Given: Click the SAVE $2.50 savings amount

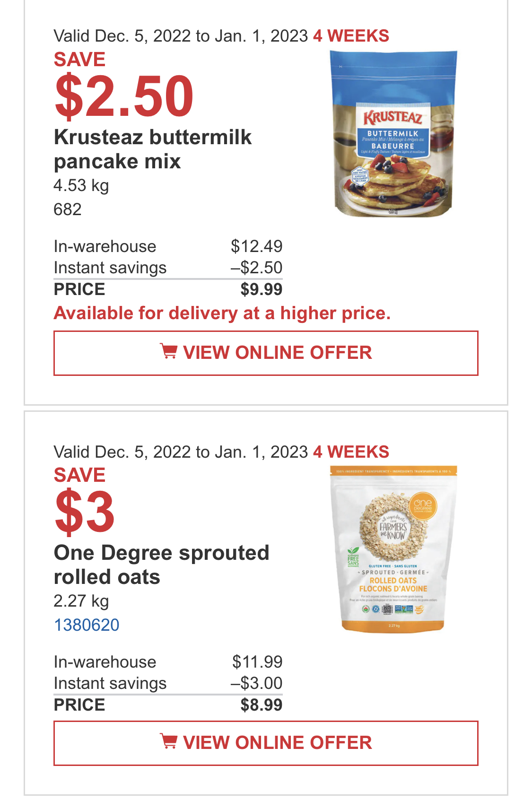Looking at the screenshot, I should 124,96.
